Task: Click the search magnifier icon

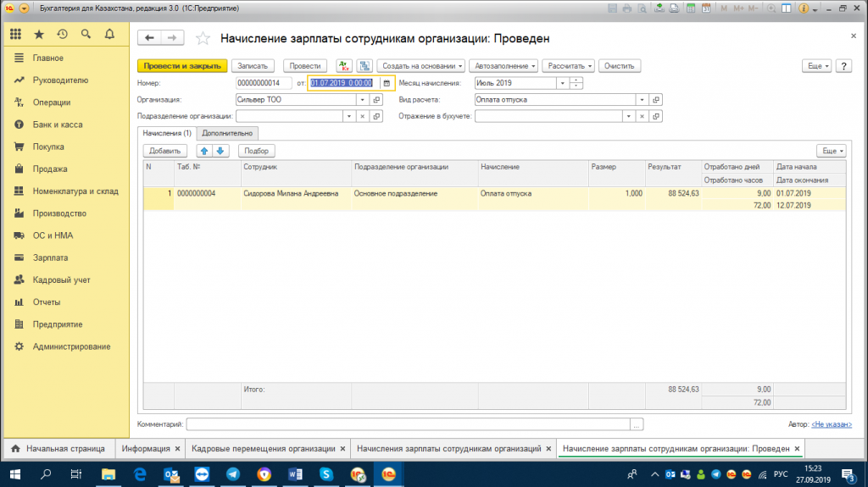Action: (86, 35)
